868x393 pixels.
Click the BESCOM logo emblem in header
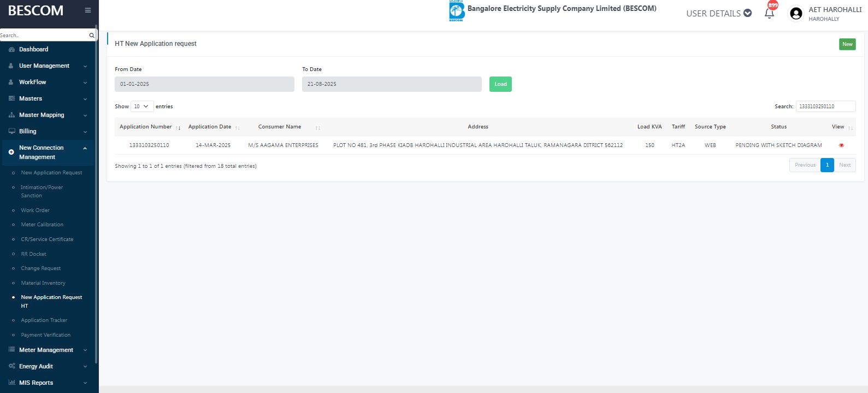456,11
